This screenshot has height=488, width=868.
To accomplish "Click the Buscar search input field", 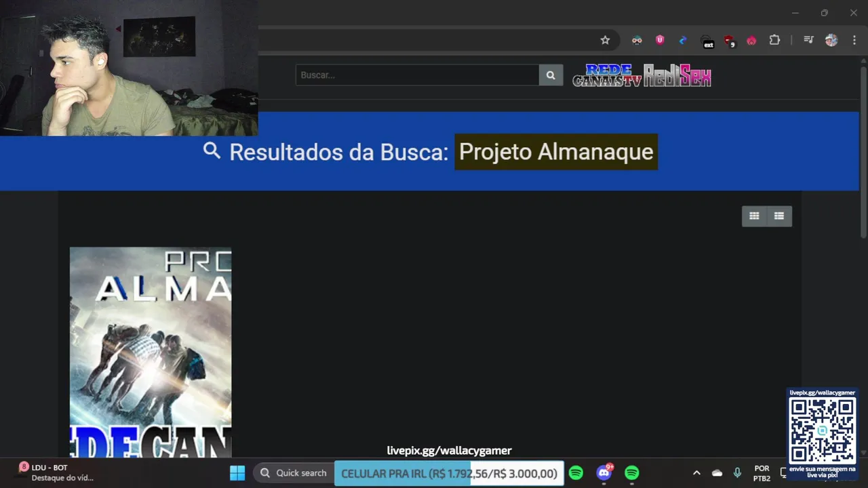I will tap(417, 75).
